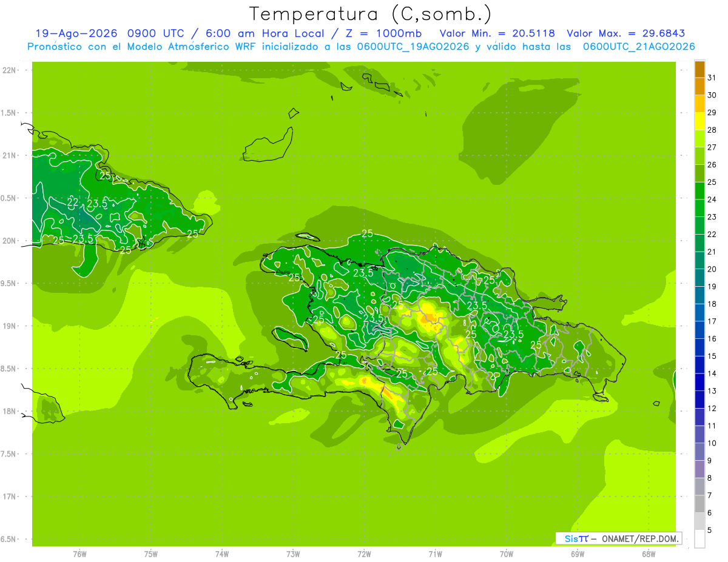Click the '73W' longitude axis label
Viewport: 728px width, 562px height.
tap(293, 554)
